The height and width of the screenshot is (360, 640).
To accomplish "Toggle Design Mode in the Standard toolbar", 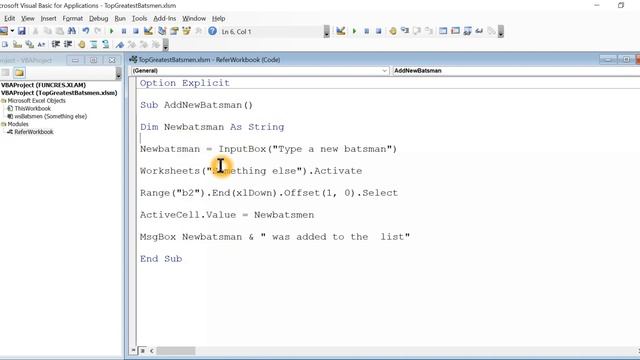I will (x=148, y=31).
